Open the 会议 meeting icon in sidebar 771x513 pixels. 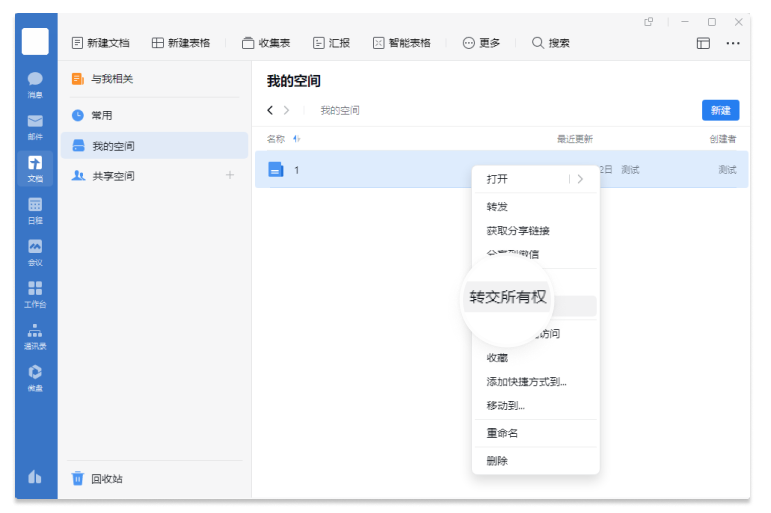tap(35, 250)
